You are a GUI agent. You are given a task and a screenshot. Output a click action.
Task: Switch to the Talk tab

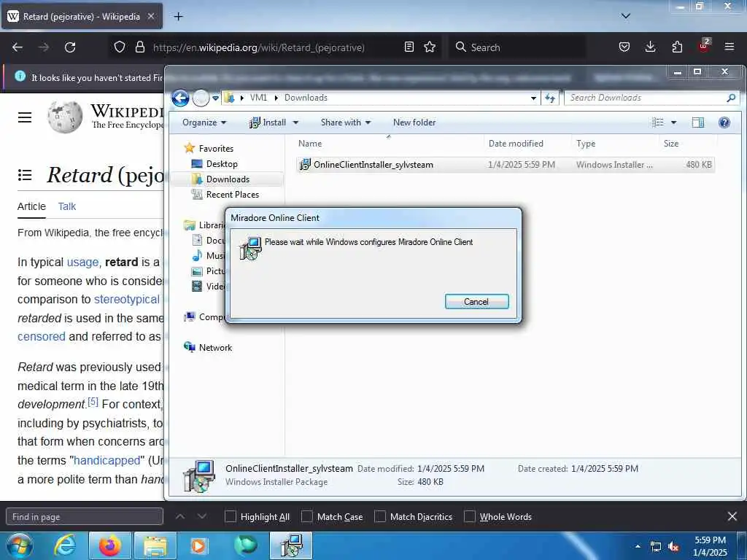pos(67,206)
